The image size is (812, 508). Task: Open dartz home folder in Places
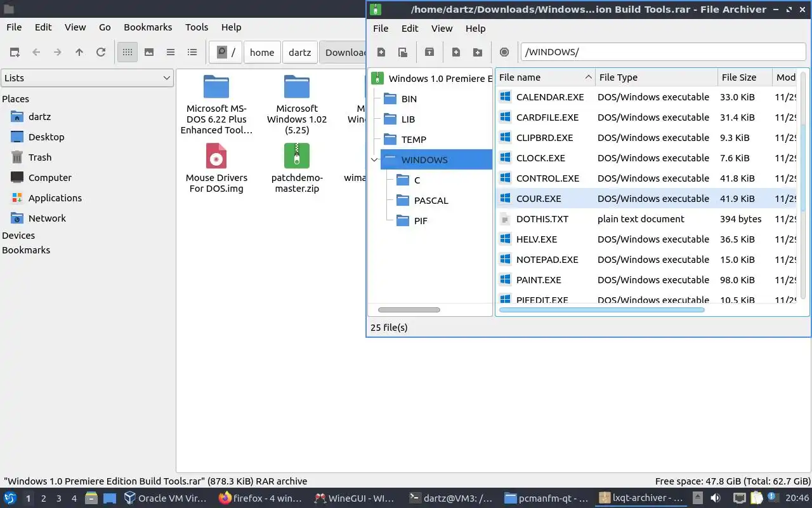[x=39, y=117]
